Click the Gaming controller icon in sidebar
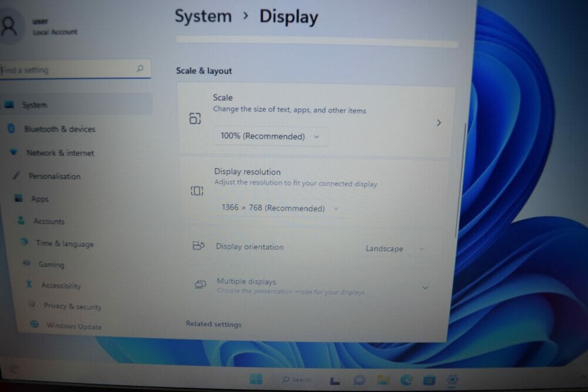 click(26, 263)
